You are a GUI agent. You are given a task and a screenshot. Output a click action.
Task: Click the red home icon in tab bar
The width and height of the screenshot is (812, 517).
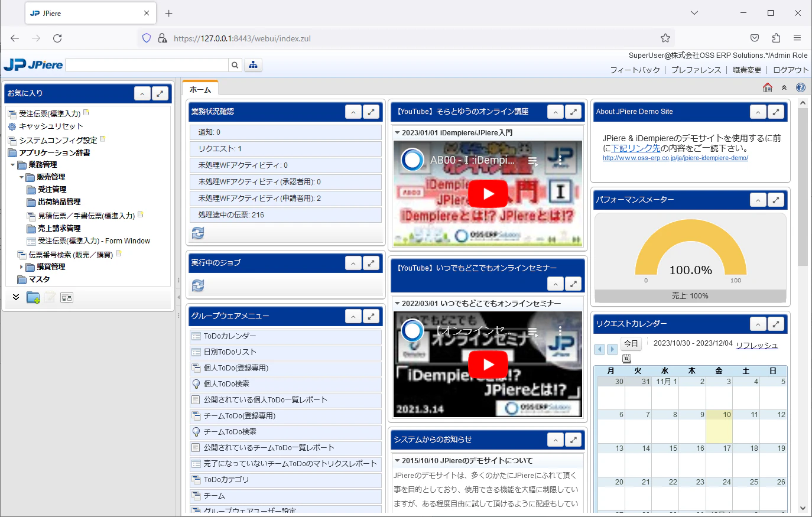click(768, 87)
